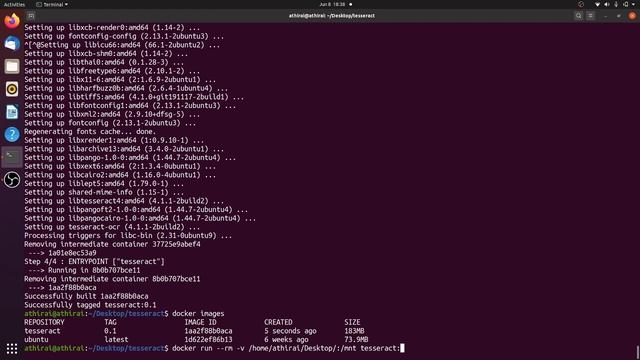Click the 'Regenerating fonts cache... done.' line
The height and width of the screenshot is (360, 640).
click(90, 131)
